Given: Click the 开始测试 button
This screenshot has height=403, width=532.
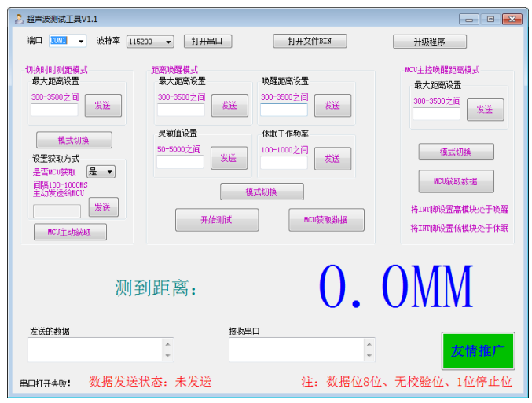Looking at the screenshot, I should click(217, 220).
